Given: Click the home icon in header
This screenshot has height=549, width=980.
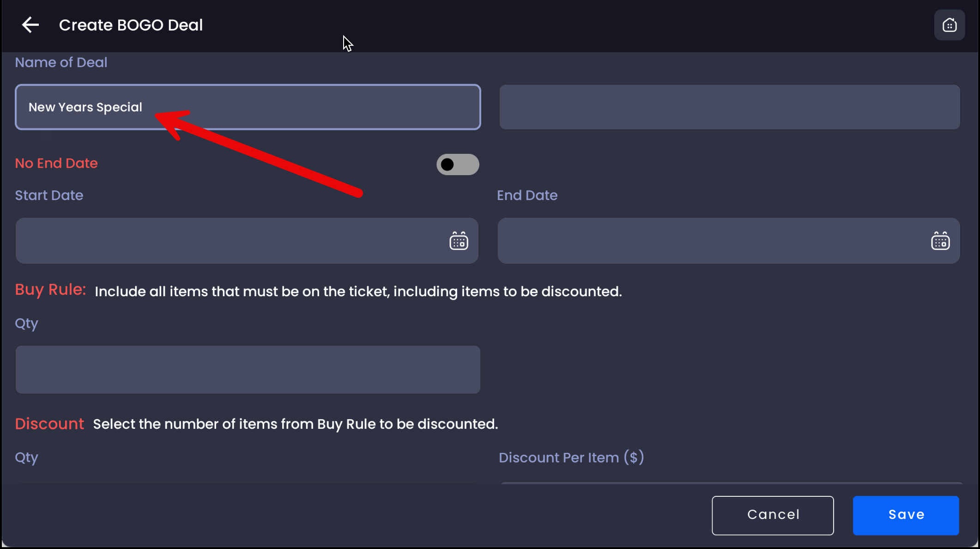Looking at the screenshot, I should pos(949,25).
